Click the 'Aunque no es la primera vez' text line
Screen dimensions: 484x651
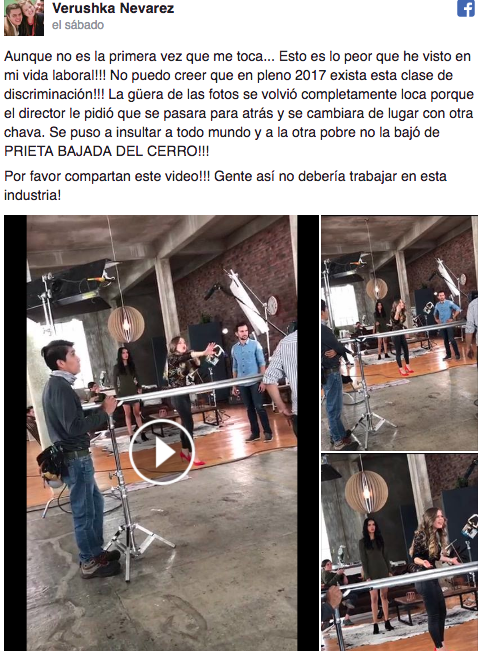point(237,56)
